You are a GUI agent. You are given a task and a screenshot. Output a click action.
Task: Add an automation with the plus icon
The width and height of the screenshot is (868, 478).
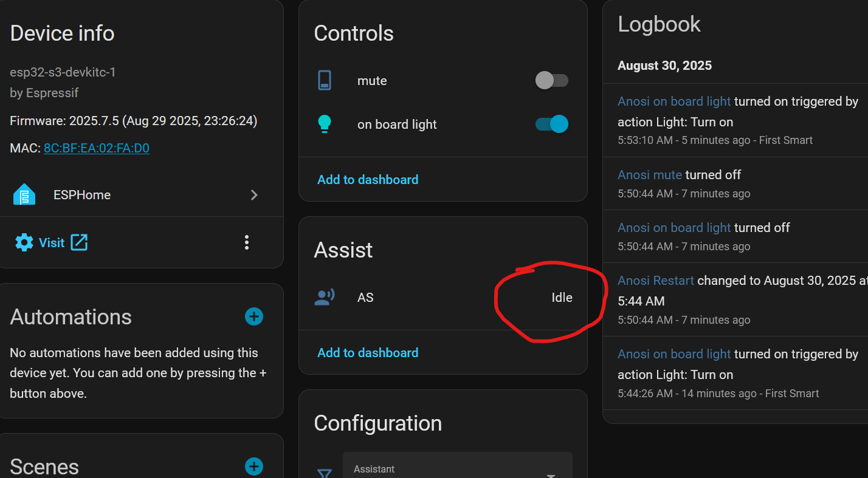click(253, 316)
